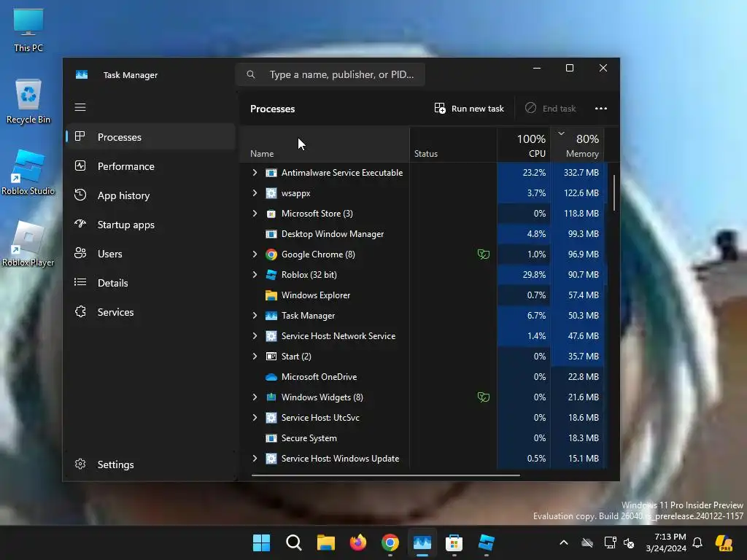Expand Google Chrome (8) process group
The image size is (747, 560).
click(255, 254)
